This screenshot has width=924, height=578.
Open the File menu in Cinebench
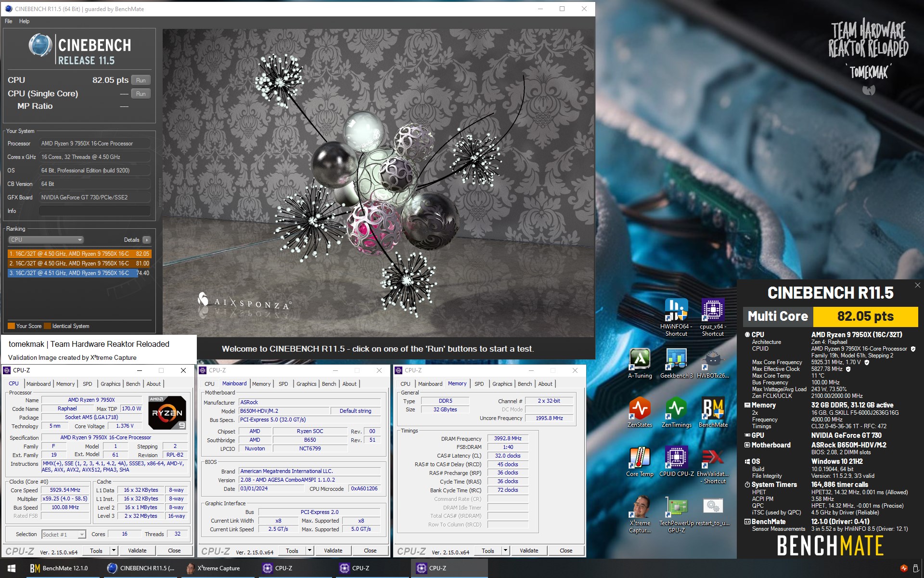[9, 21]
